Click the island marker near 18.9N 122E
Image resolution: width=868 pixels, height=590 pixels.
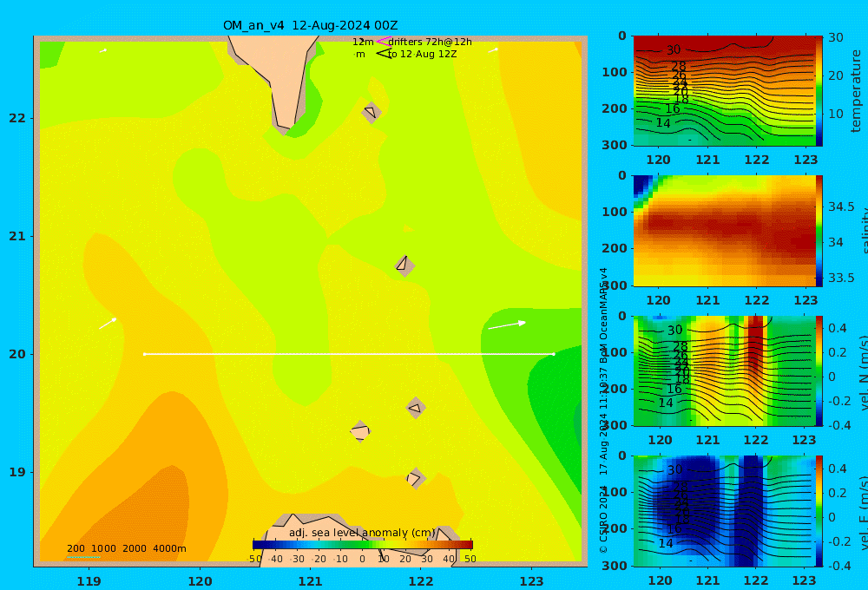(x=415, y=479)
